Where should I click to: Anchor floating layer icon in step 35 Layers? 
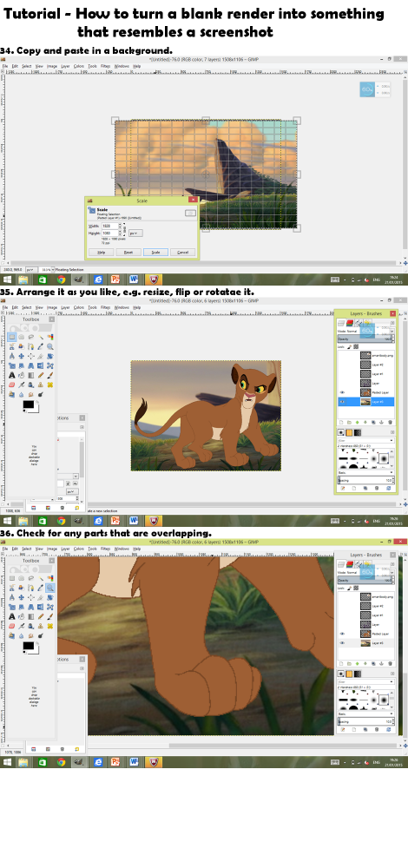click(381, 423)
